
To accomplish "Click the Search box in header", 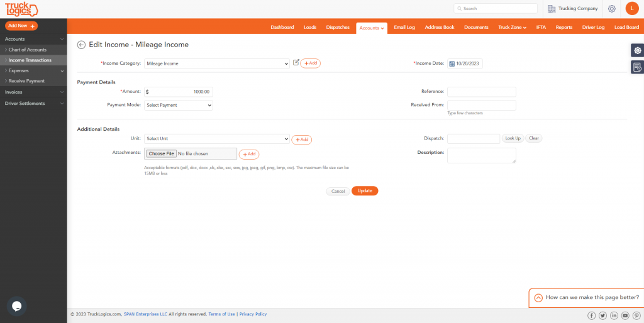I will pos(496,9).
